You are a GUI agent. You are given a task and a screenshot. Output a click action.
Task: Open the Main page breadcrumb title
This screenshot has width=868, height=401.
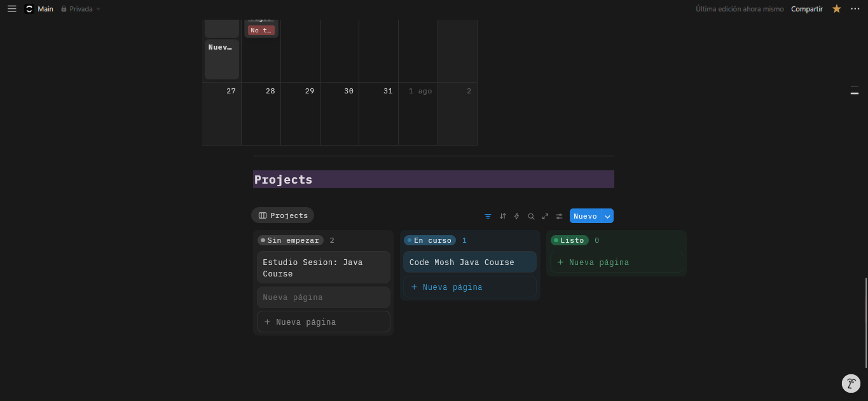[45, 9]
